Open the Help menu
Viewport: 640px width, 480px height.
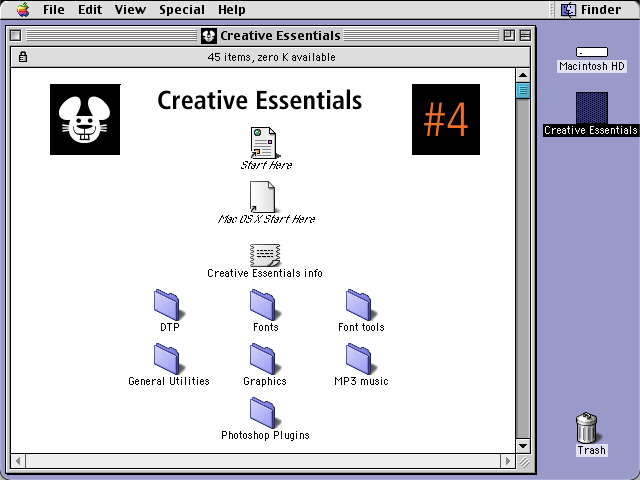click(231, 9)
